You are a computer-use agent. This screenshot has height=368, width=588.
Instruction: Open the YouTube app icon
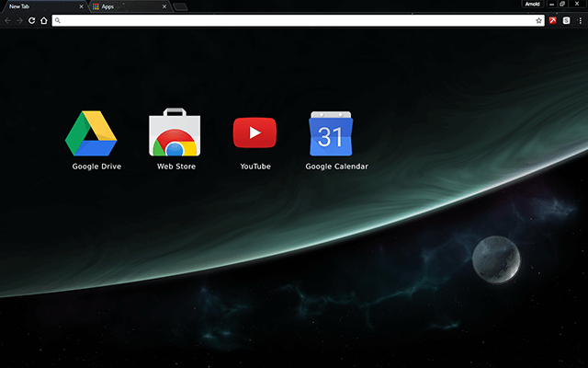tap(254, 133)
